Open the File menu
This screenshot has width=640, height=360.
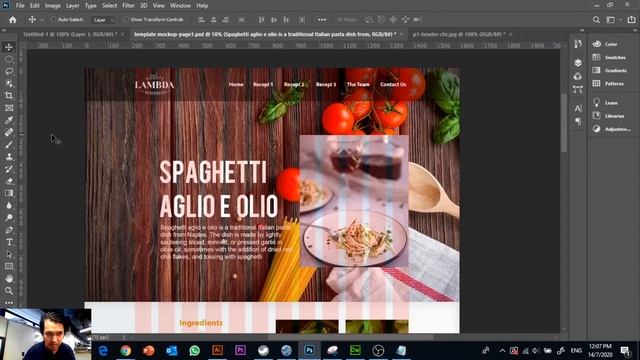click(20, 6)
